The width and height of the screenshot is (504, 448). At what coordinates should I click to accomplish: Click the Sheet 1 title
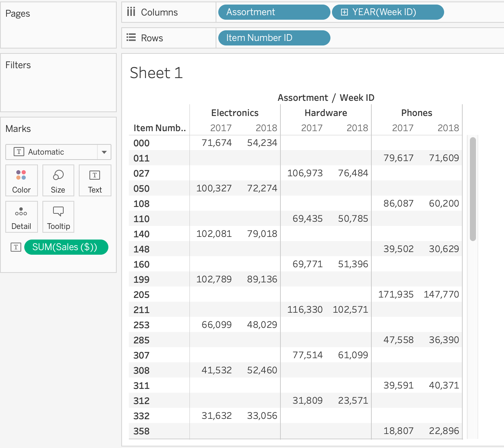156,73
